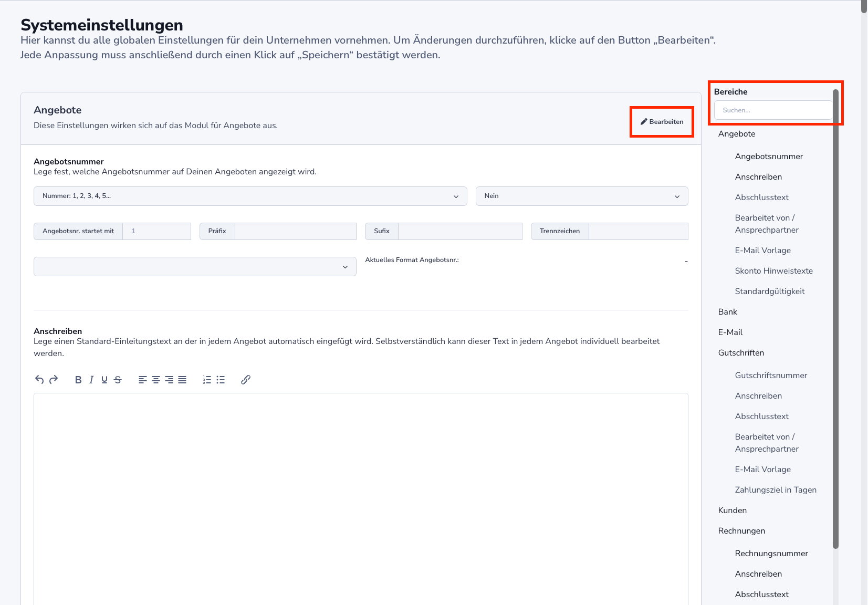The image size is (868, 605).
Task: Click the undo icon in editor toolbar
Action: click(x=39, y=380)
